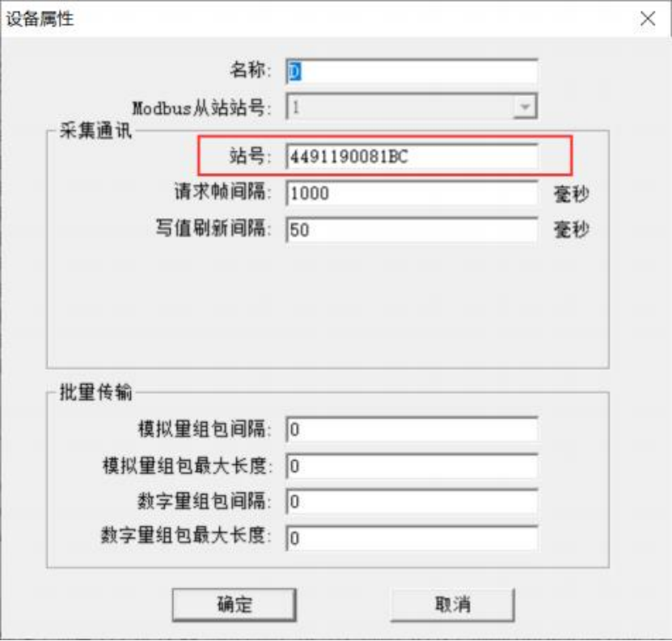Viewport: 672px width, 641px height.
Task: Focus the 模拟量组包间隔 input box
Action: [x=412, y=429]
